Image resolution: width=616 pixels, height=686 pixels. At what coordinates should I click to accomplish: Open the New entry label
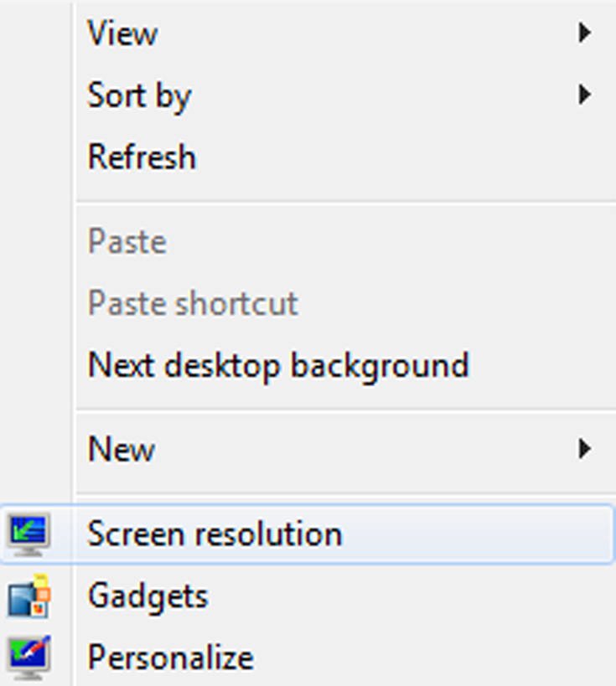coord(122,449)
